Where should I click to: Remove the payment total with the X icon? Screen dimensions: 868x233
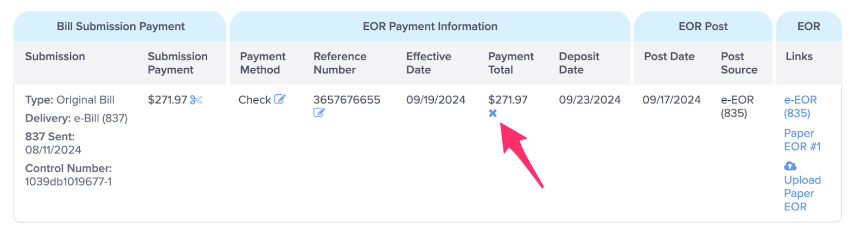click(x=493, y=113)
